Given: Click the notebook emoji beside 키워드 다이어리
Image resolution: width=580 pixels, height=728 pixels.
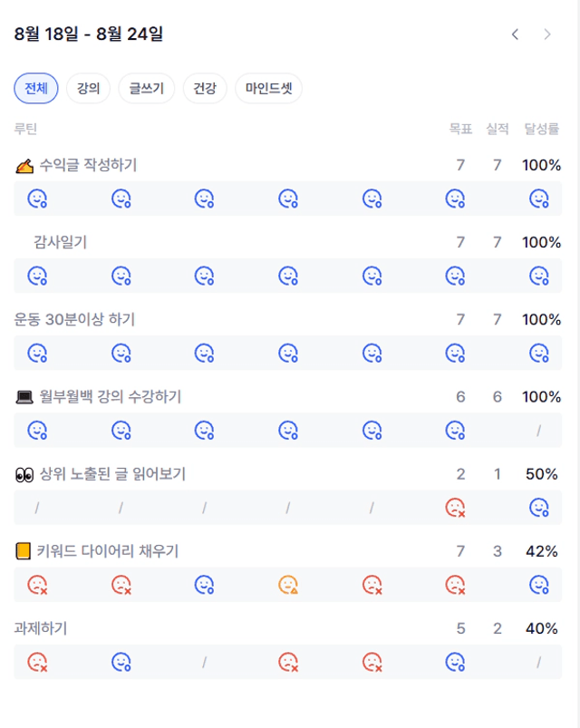Looking at the screenshot, I should (24, 551).
